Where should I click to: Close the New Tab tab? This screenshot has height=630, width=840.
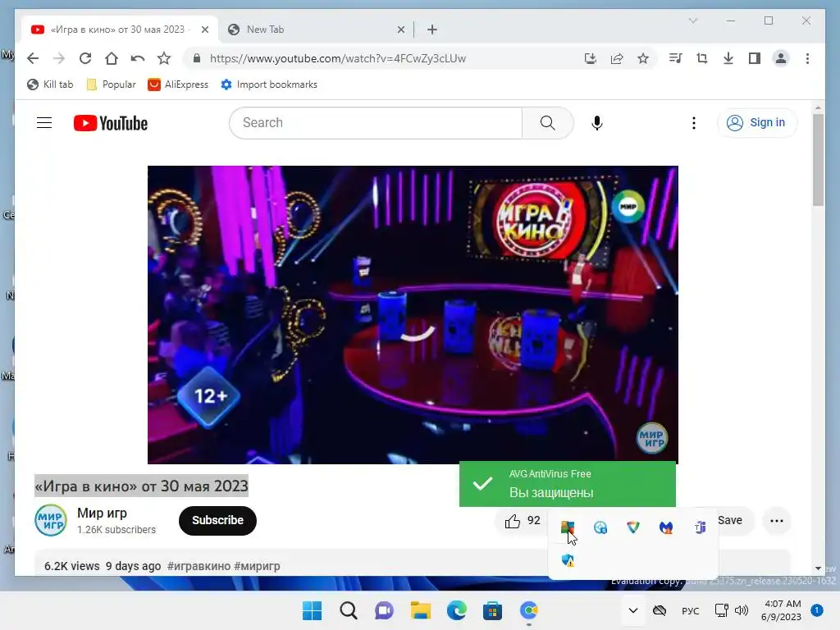pyautogui.click(x=400, y=30)
